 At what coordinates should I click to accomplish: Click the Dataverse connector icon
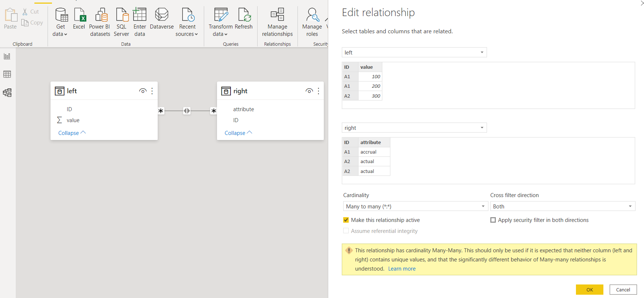[161, 15]
